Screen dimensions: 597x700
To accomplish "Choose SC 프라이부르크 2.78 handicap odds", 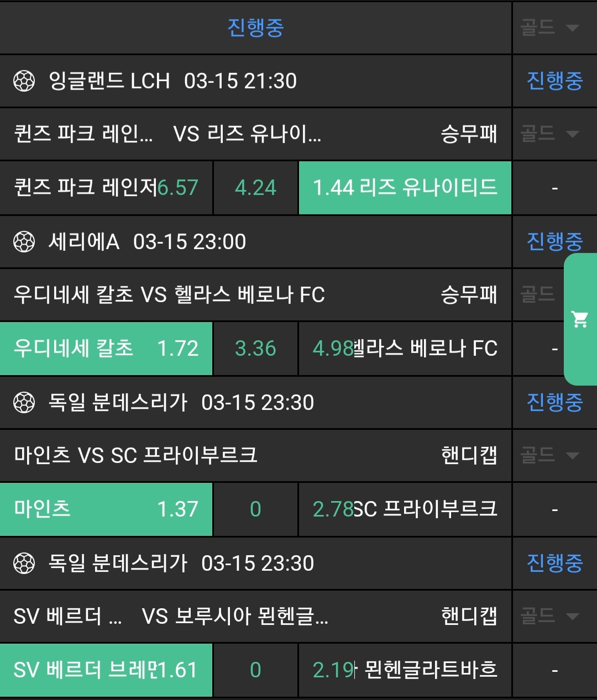I will [405, 509].
